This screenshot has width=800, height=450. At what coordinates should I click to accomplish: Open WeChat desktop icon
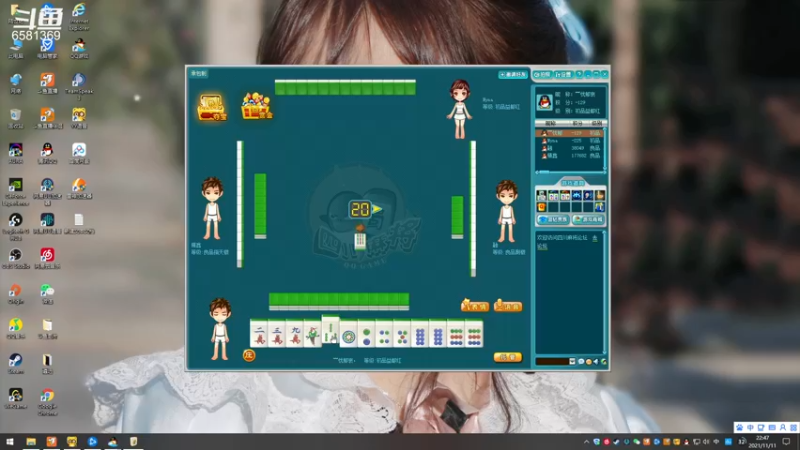coord(47,294)
